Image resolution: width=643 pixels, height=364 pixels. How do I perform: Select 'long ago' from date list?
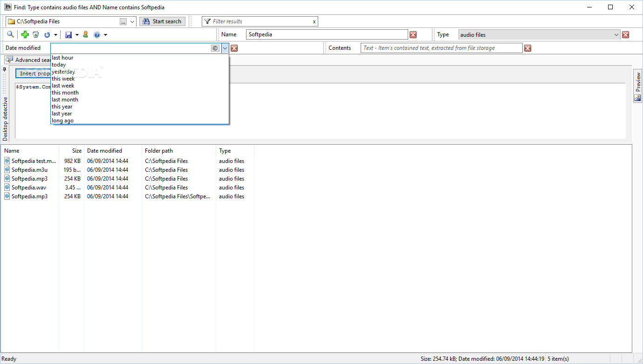140,121
